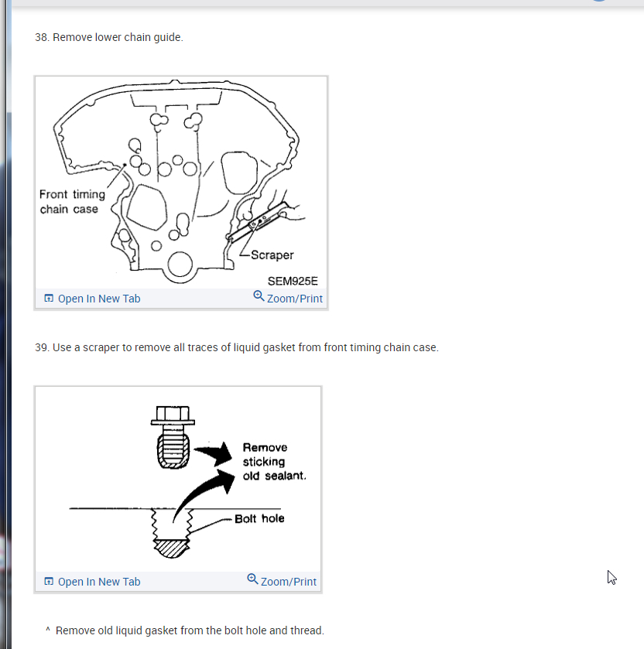Image resolution: width=644 pixels, height=649 pixels.
Task: Click the 'SEM925E' figure code in the diagram
Action: 293,281
